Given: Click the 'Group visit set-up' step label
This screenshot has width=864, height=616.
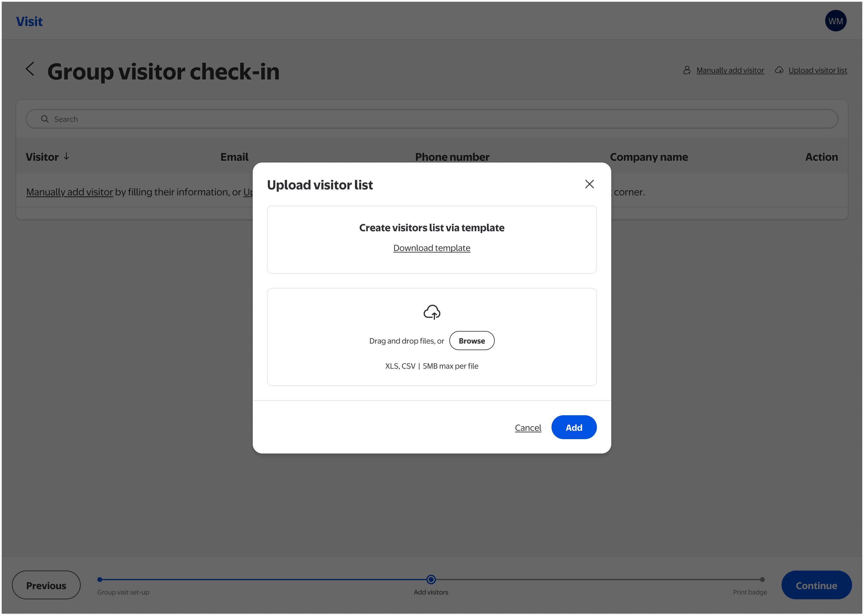Looking at the screenshot, I should pos(123,592).
